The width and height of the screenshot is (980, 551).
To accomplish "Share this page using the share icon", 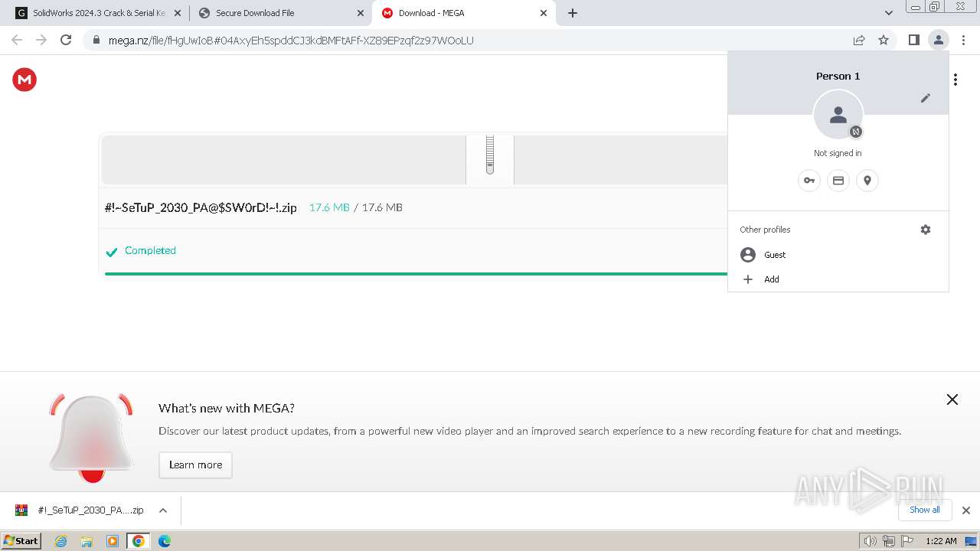I will pyautogui.click(x=859, y=40).
